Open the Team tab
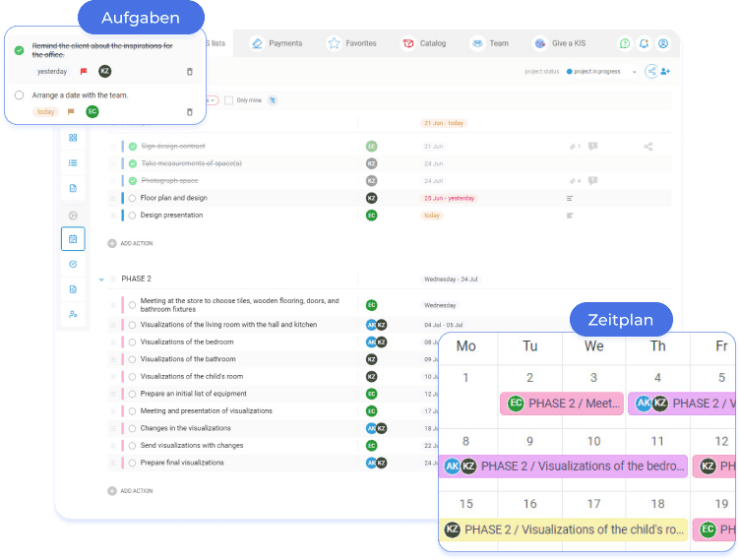 pyautogui.click(x=489, y=43)
